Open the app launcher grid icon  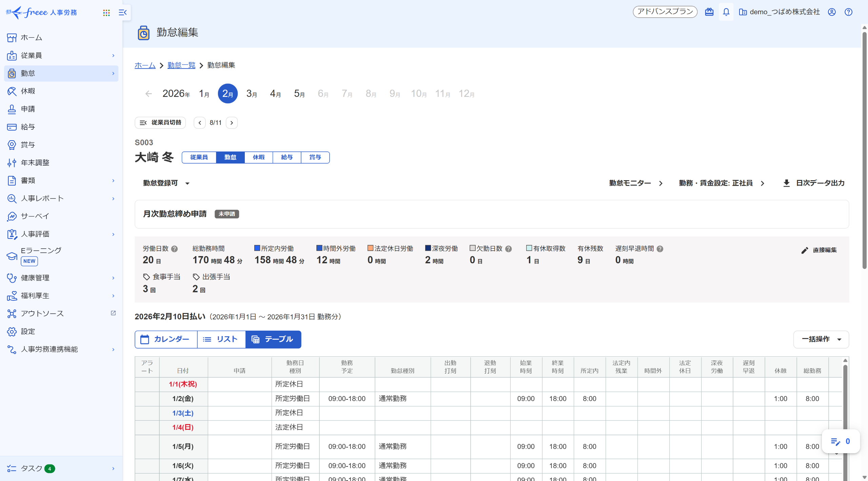[x=106, y=13]
